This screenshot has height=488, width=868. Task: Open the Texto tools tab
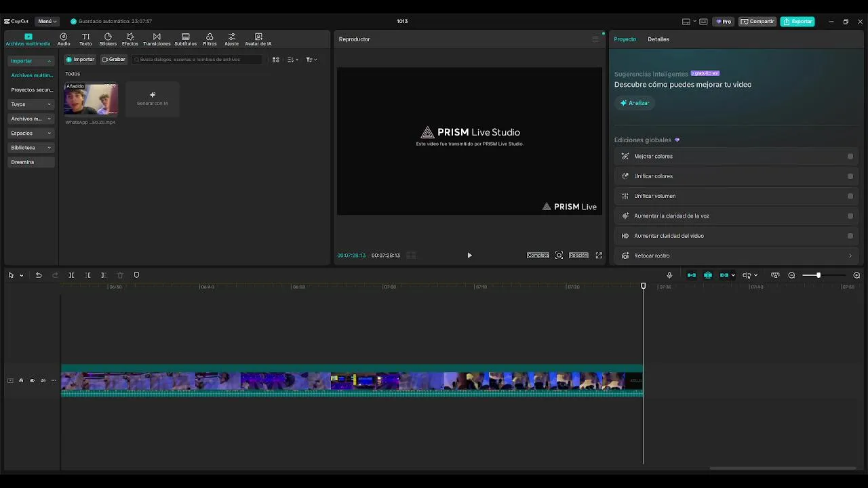tap(85, 39)
